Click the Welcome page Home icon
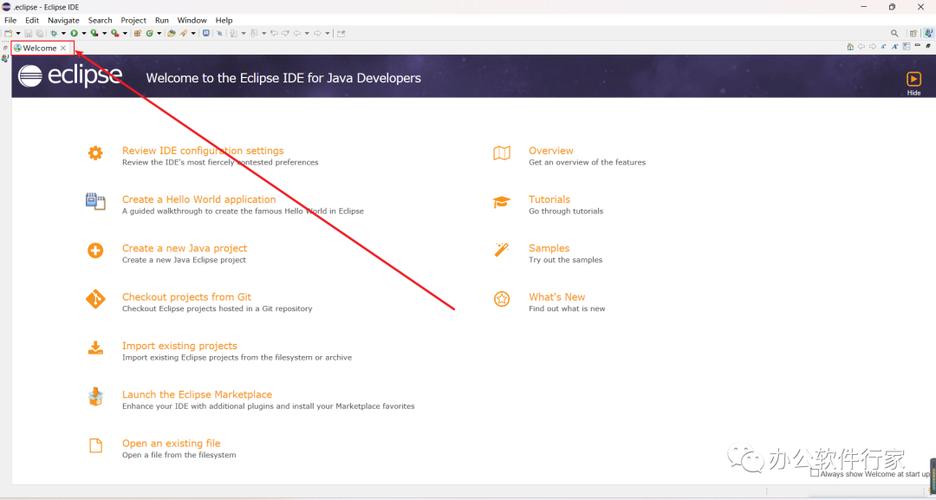 tap(850, 47)
